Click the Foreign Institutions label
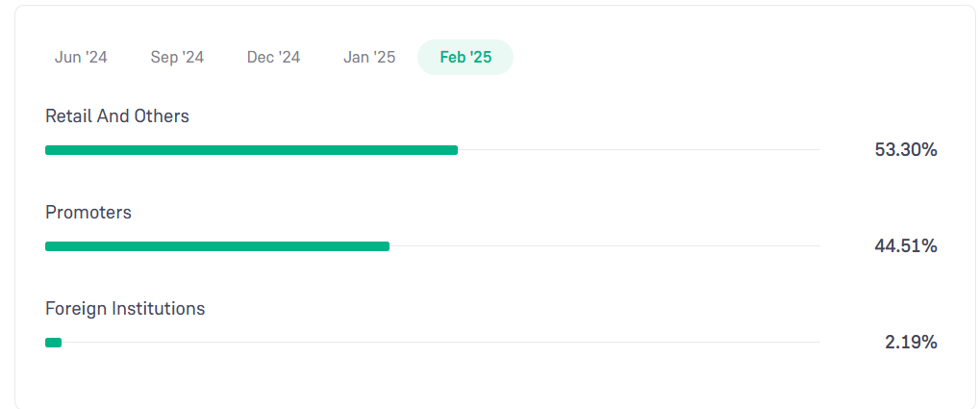The height and width of the screenshot is (409, 980). tap(125, 309)
